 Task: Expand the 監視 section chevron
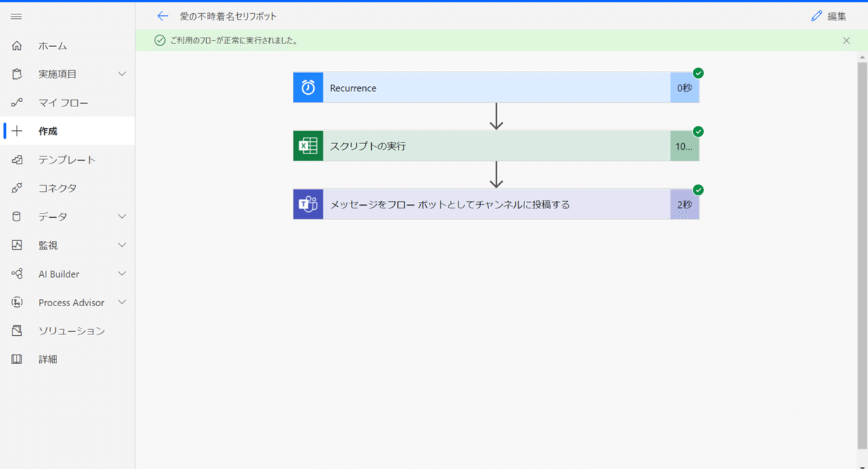click(122, 245)
